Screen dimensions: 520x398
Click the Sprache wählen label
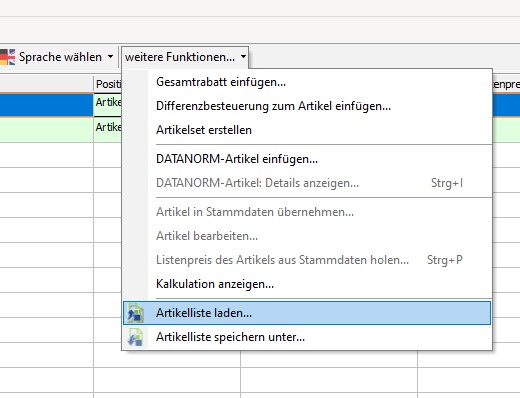coord(60,57)
